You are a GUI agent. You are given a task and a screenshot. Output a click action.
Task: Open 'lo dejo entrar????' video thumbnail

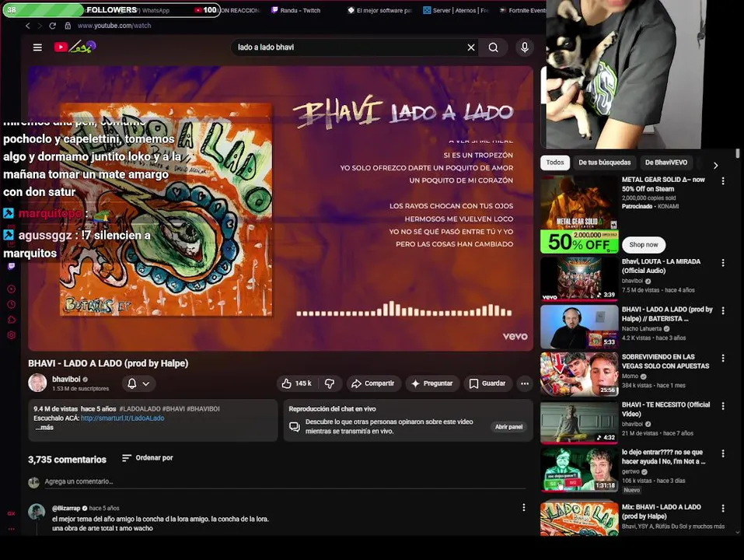pyautogui.click(x=579, y=470)
